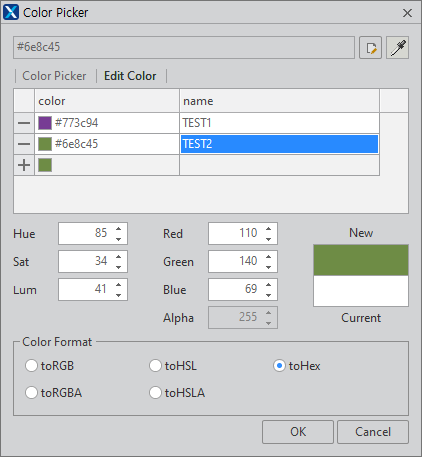The width and height of the screenshot is (422, 457).
Task: Increase Red value with up arrow
Action: (269, 229)
